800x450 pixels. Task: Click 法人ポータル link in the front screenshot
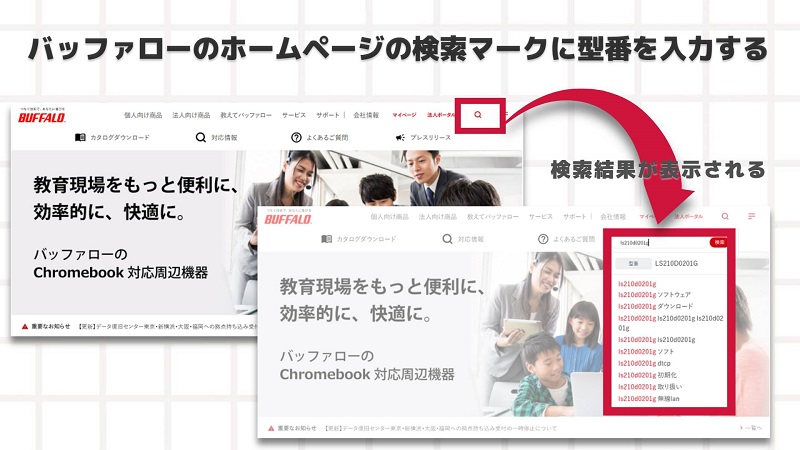pos(688,217)
